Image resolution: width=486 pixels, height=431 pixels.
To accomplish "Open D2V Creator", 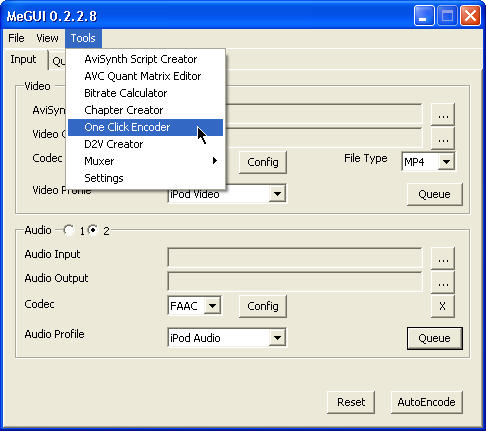I will [145, 144].
